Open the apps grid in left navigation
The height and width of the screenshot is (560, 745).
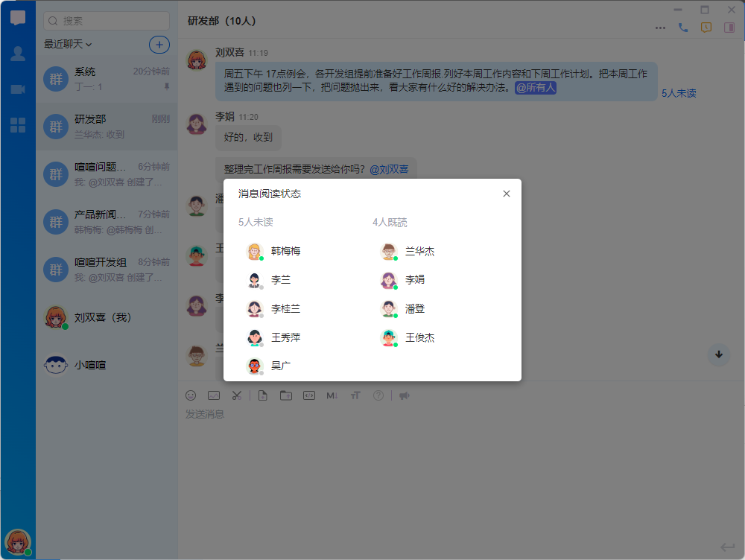(x=18, y=125)
